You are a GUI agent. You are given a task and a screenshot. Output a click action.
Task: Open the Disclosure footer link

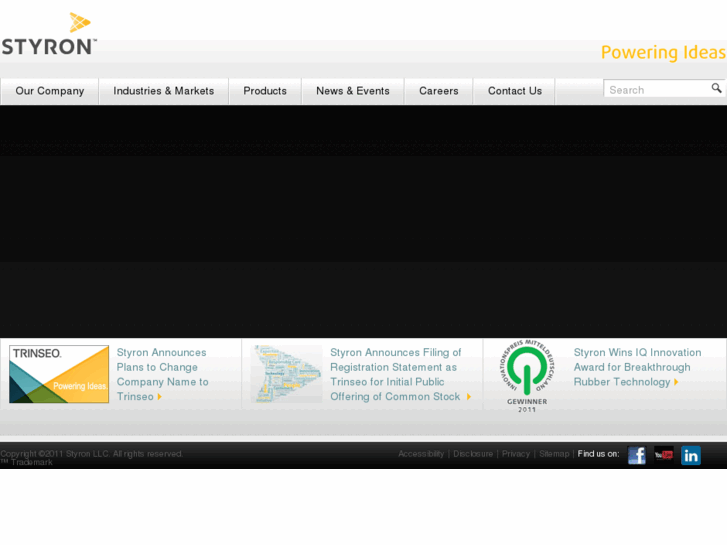(473, 454)
